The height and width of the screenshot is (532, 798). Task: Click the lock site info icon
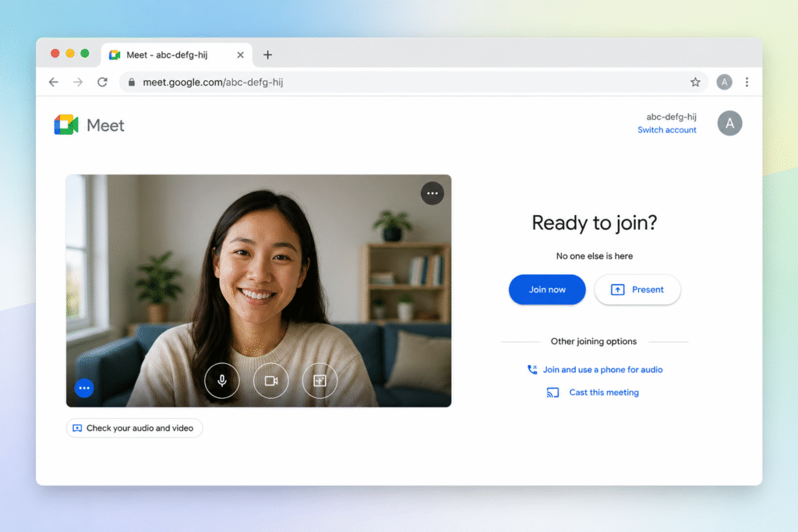[x=131, y=82]
